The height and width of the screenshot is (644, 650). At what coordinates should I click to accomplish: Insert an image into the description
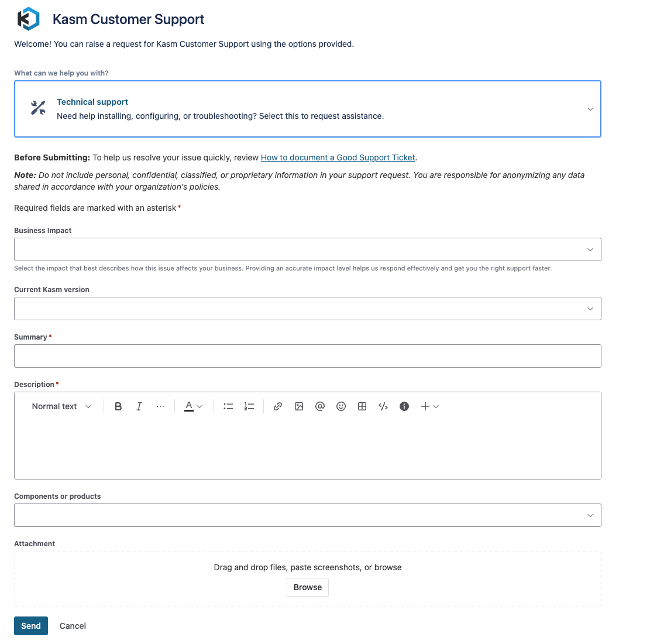pyautogui.click(x=299, y=406)
